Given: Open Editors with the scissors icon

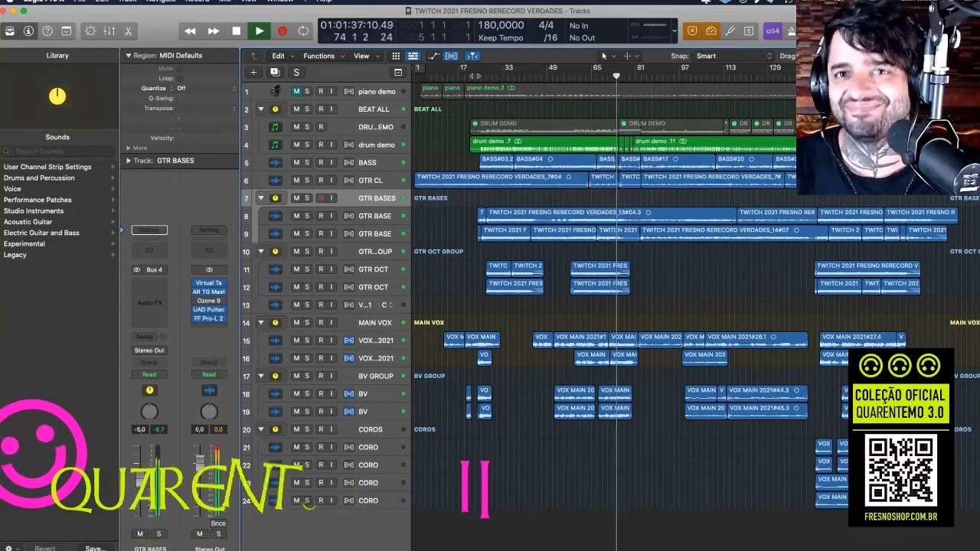Looking at the screenshot, I should pos(128,31).
